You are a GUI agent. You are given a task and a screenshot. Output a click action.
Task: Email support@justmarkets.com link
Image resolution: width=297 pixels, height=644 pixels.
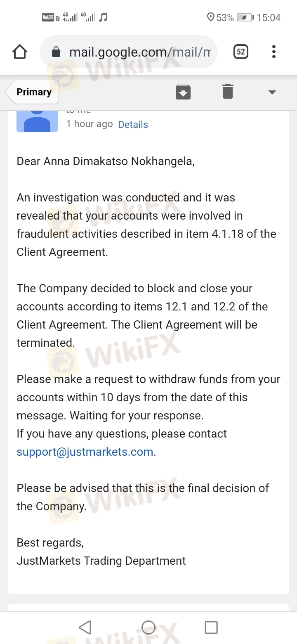[85, 452]
